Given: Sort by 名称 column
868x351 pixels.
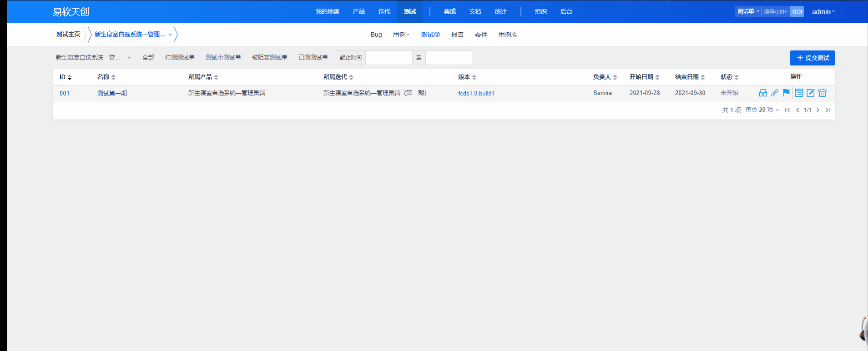Looking at the screenshot, I should point(106,77).
